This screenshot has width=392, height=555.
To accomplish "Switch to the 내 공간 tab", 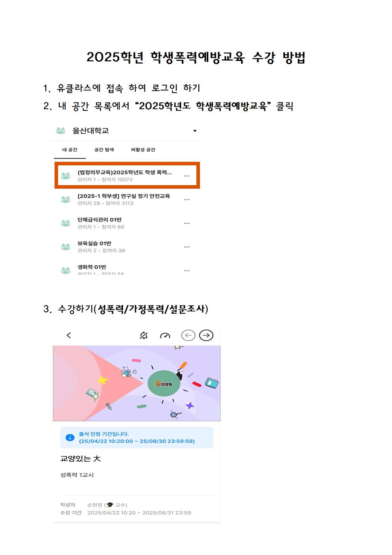I will (70, 150).
